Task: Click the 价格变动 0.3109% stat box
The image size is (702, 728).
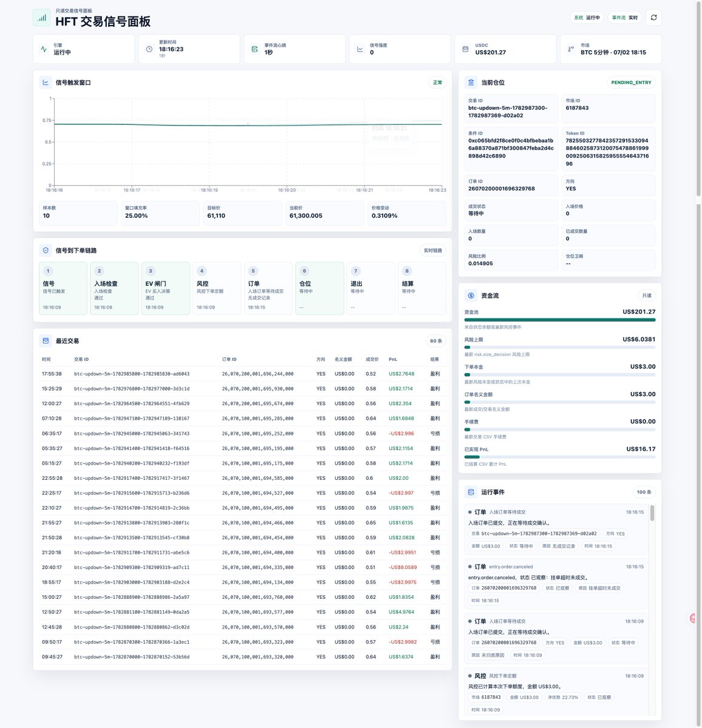Action: click(x=407, y=212)
